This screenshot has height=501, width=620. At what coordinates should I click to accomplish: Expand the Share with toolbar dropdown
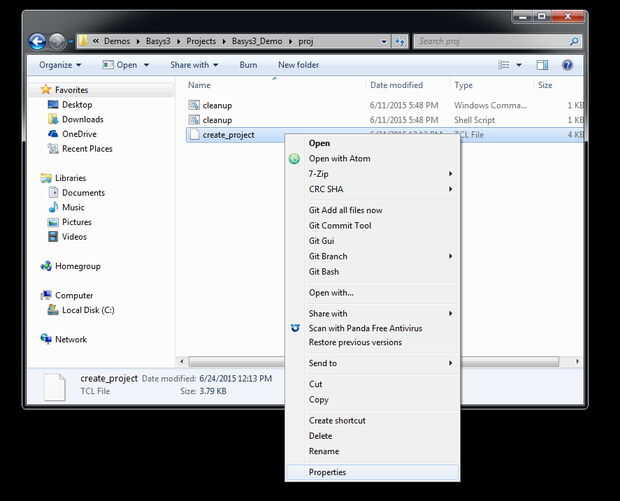point(194,65)
